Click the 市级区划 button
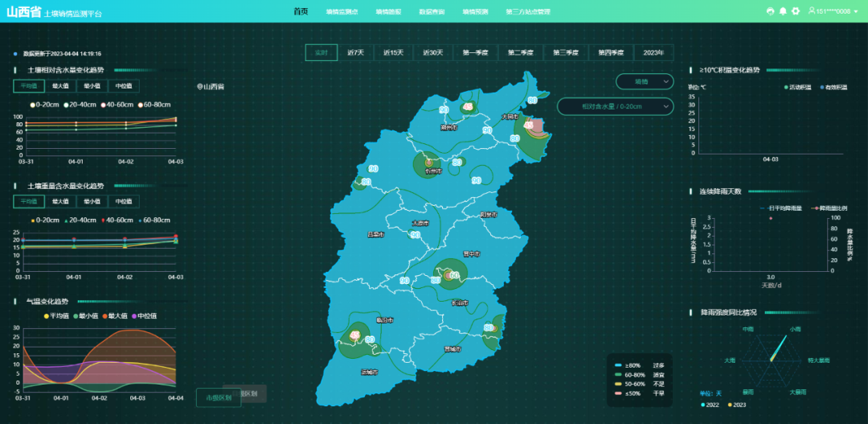The image size is (868, 424). pos(219,397)
